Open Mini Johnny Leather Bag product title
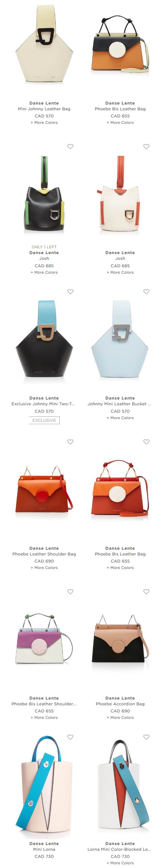The width and height of the screenshot is (167, 868). click(x=44, y=109)
